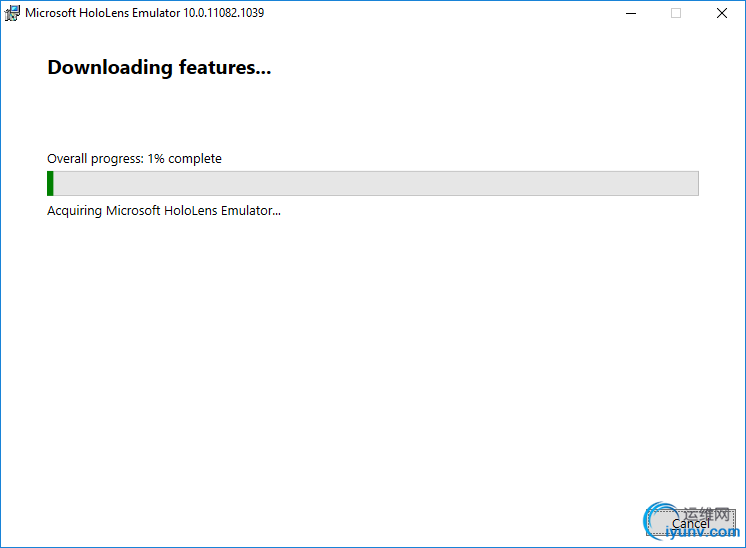Click 'Acquiring Microsoft HoloLens Emulator...' status text
The width and height of the screenshot is (746, 548).
click(164, 211)
